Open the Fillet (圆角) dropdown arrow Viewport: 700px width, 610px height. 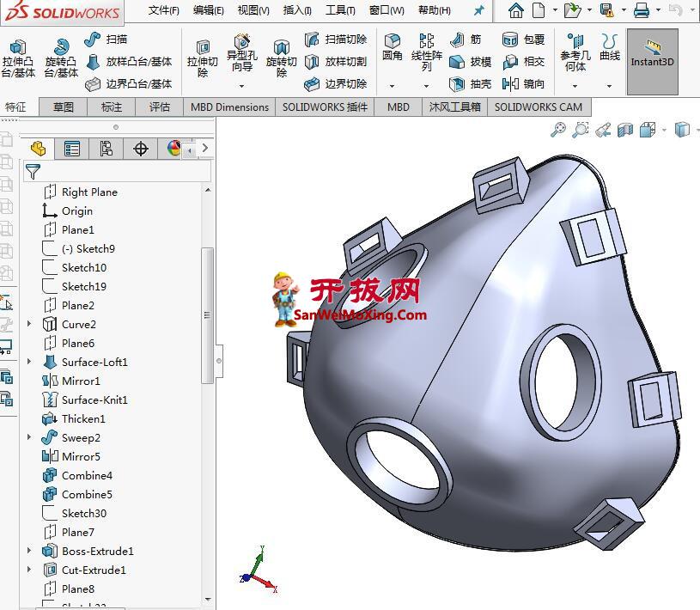pyautogui.click(x=392, y=86)
